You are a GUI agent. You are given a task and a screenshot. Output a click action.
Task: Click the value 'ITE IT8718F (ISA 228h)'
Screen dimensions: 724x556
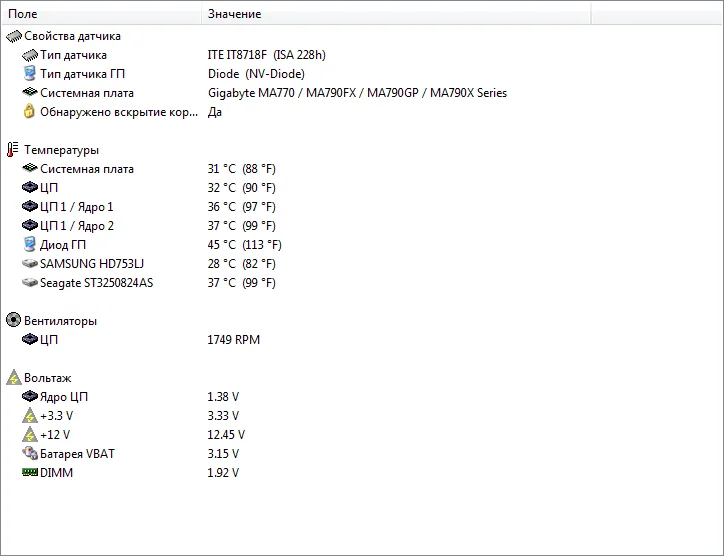point(266,55)
